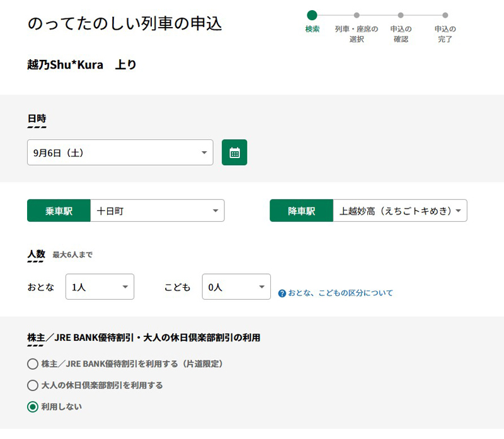
Task: Open the calendar date picker icon
Action: [x=234, y=152]
